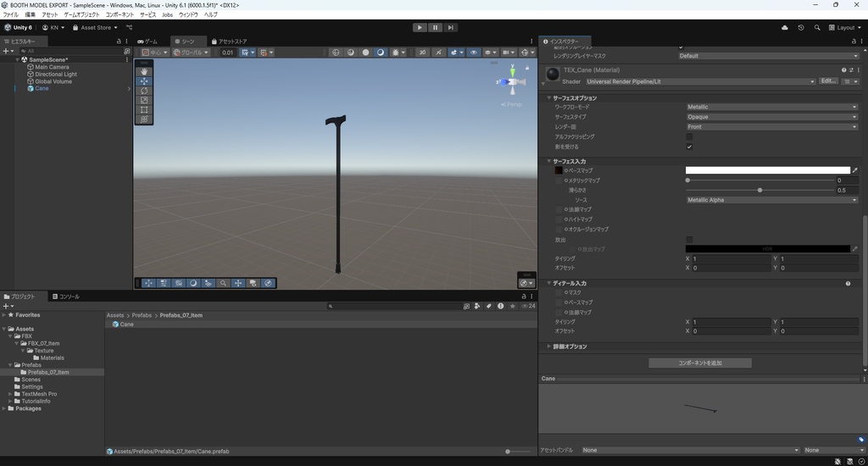
Task: Open the 編集 menu
Action: point(30,14)
